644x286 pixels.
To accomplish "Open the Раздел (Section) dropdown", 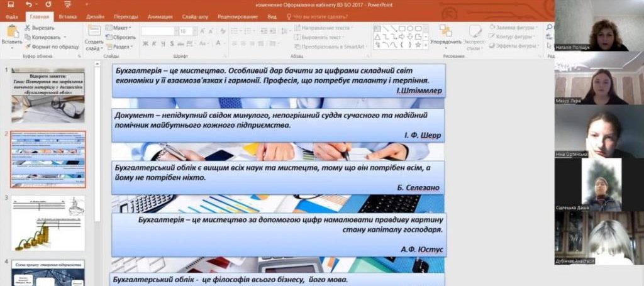I will tap(119, 47).
